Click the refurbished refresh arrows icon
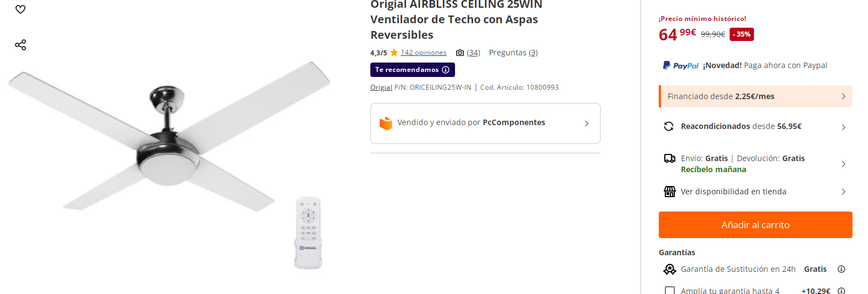 click(x=669, y=126)
